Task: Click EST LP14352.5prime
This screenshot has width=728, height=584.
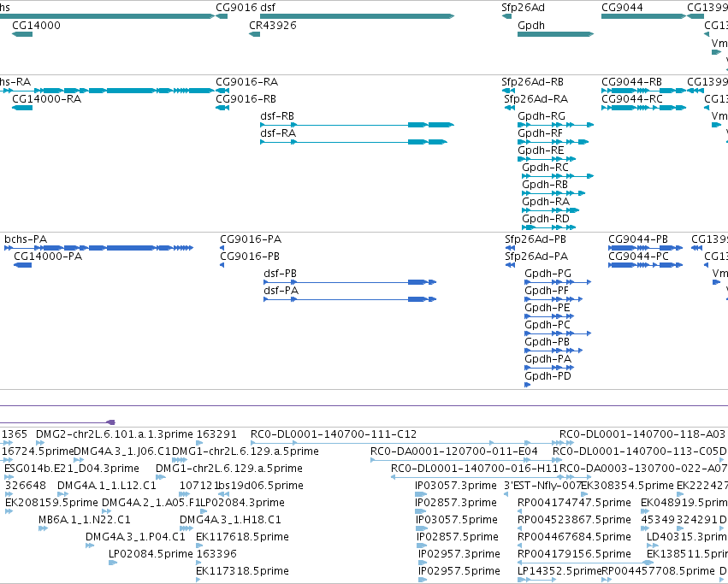Action: pyautogui.click(x=559, y=571)
